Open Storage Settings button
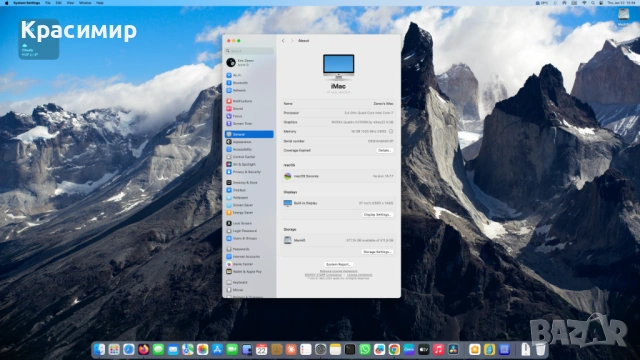This screenshot has height=360, width=640. (x=378, y=252)
